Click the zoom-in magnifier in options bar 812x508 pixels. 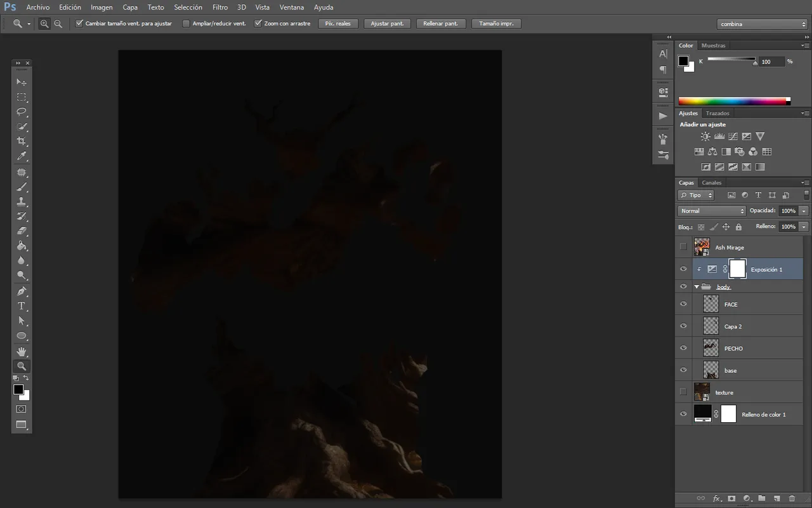coord(44,23)
